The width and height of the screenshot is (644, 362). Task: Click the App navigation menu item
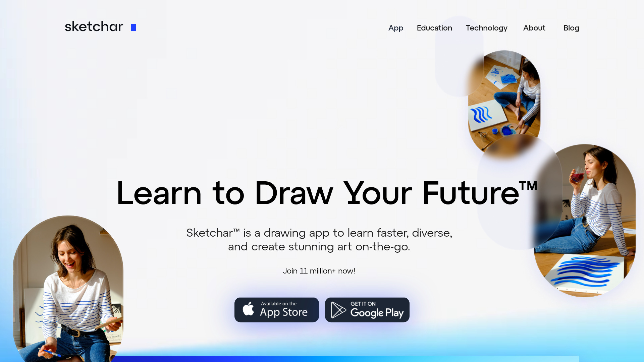pyautogui.click(x=395, y=28)
